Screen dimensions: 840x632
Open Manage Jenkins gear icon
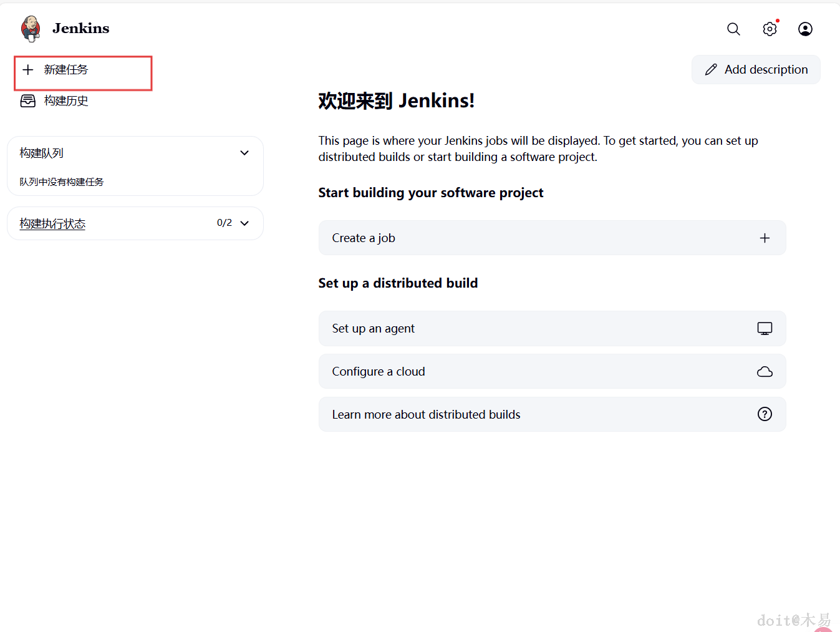pos(770,29)
